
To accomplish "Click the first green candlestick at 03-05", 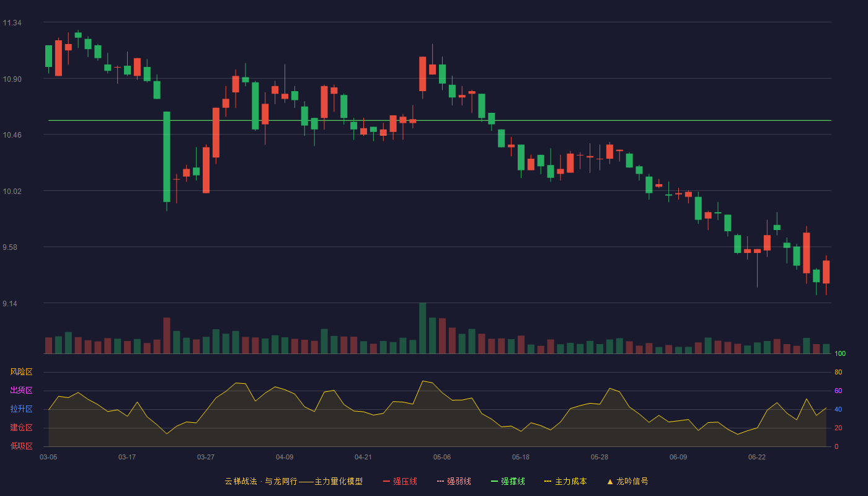I will pos(48,56).
